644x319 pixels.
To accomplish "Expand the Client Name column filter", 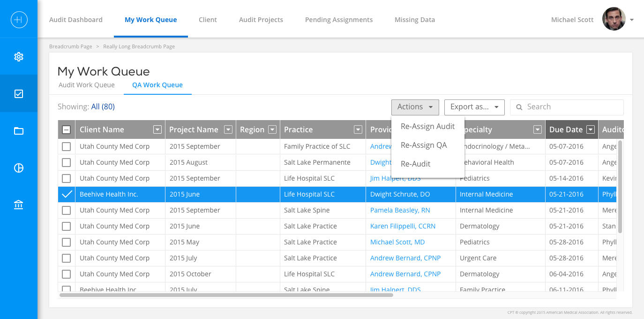I will [x=157, y=130].
